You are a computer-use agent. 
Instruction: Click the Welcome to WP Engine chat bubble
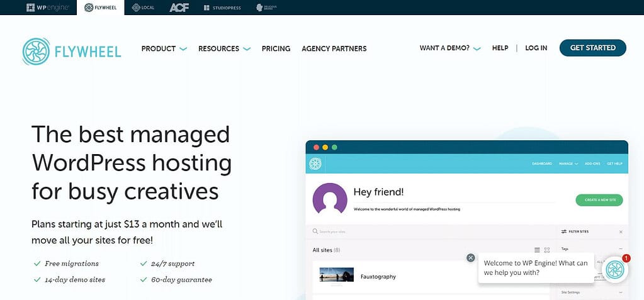tap(536, 267)
